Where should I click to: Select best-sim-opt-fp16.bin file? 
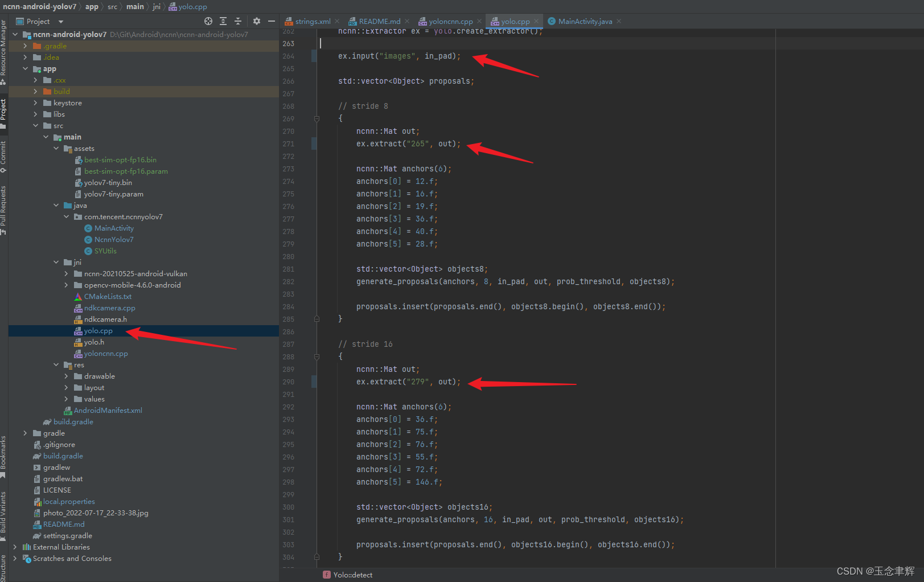[120, 160]
